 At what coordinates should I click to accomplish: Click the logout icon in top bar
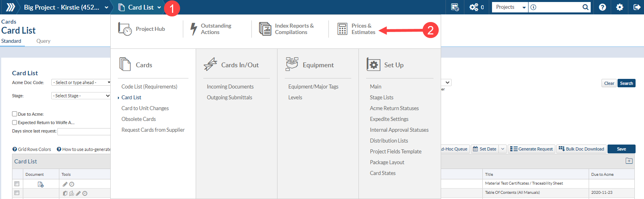637,7
